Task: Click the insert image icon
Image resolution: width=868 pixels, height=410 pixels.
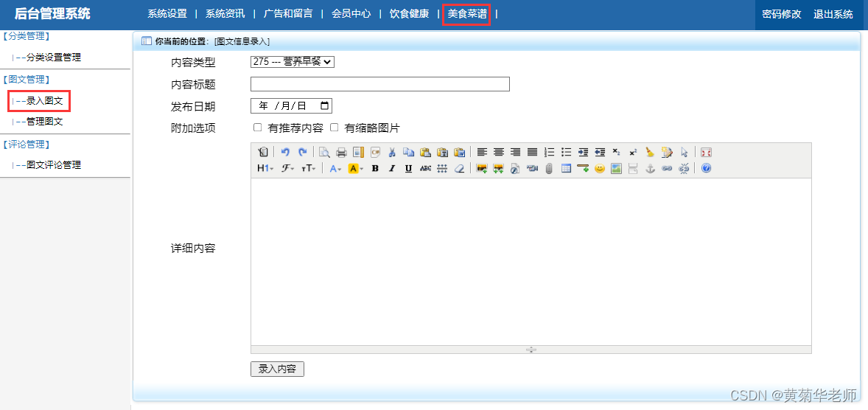Action: point(482,168)
